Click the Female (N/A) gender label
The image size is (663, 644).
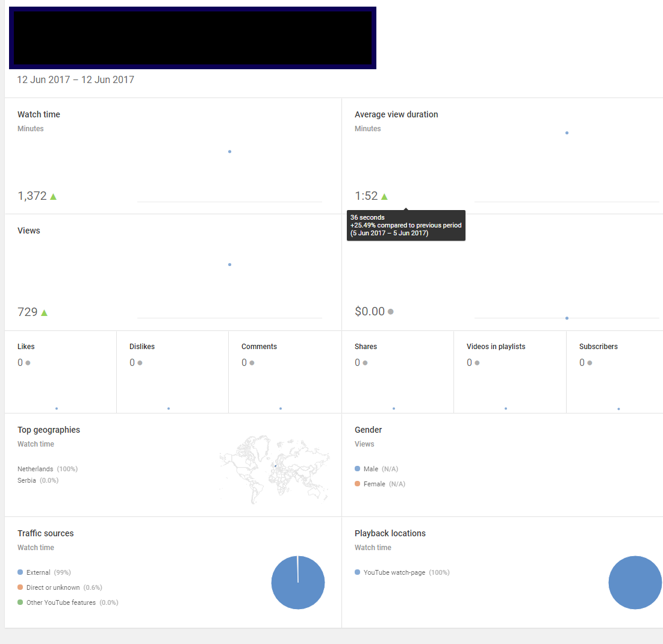tap(384, 485)
